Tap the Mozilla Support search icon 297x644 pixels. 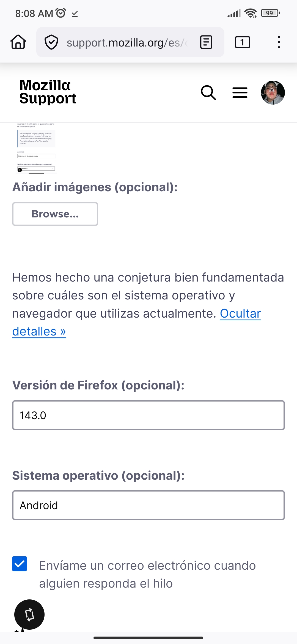[208, 92]
